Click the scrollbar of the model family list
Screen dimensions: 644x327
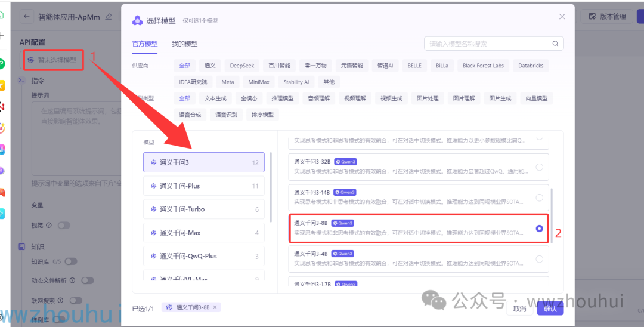click(271, 187)
